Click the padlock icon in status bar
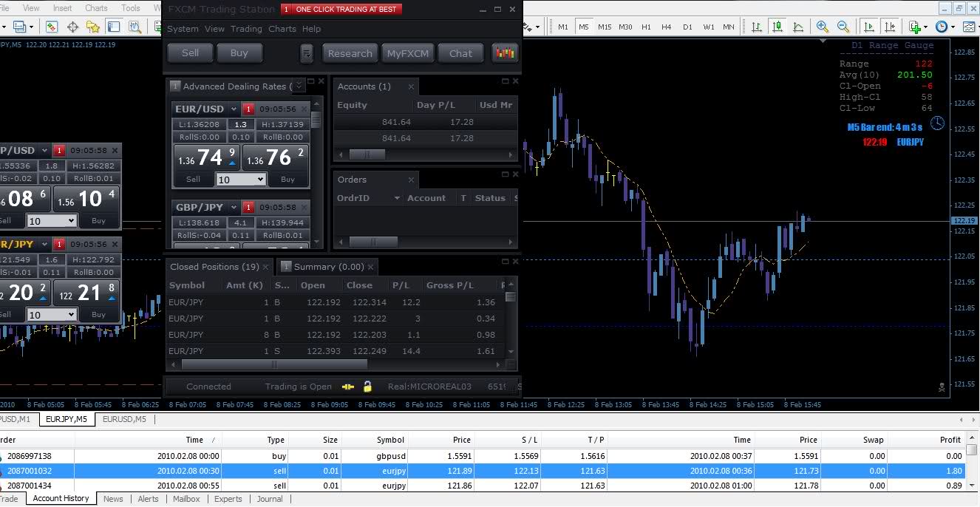The height and width of the screenshot is (507, 980). click(367, 387)
